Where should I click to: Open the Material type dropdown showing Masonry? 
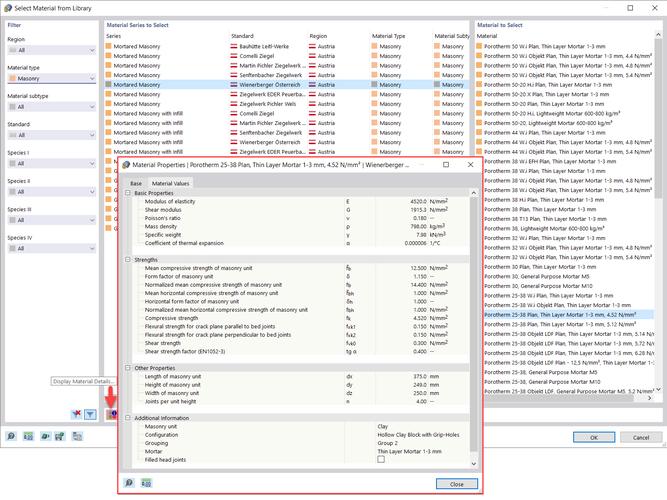[x=52, y=78]
